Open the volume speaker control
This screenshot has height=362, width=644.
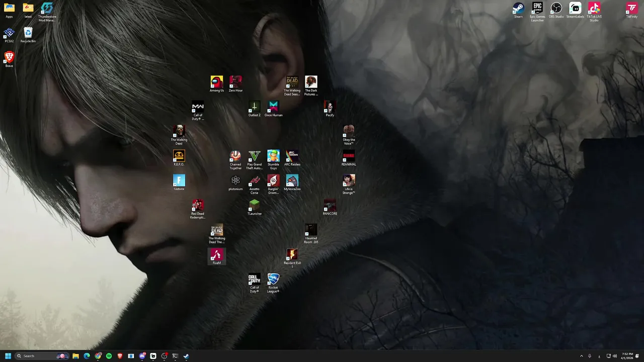615,356
